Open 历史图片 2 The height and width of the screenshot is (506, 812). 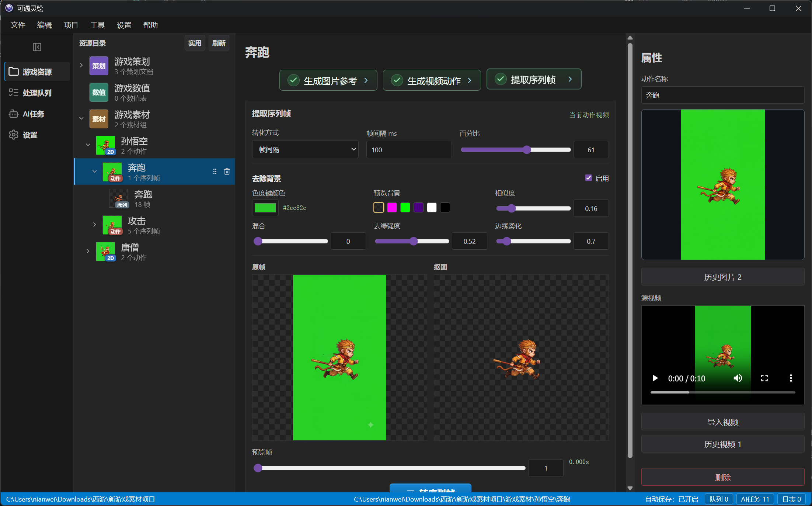pyautogui.click(x=722, y=277)
